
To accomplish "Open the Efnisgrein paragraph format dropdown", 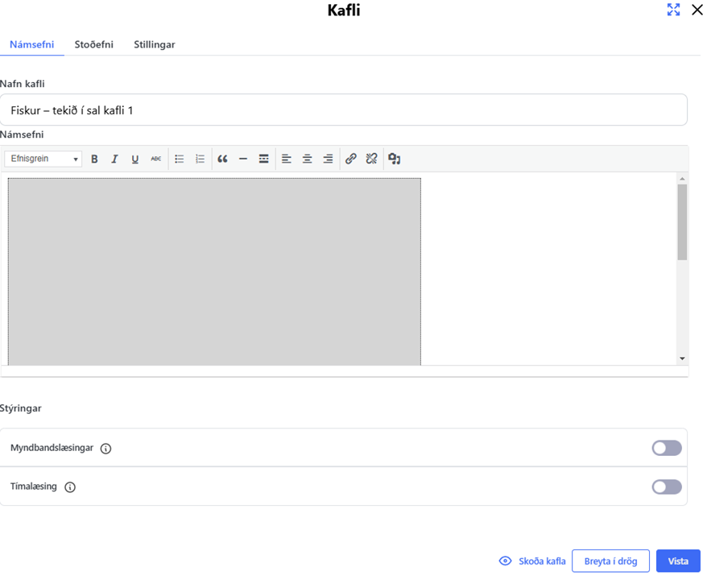I will [43, 159].
